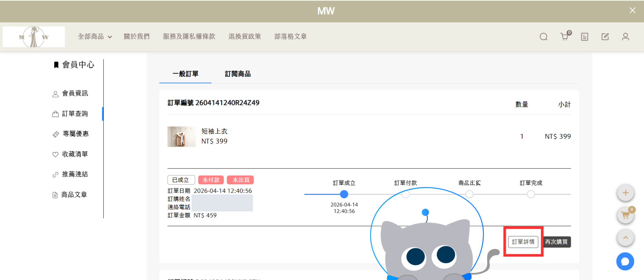Click the 商品文章 document icon

(55, 195)
